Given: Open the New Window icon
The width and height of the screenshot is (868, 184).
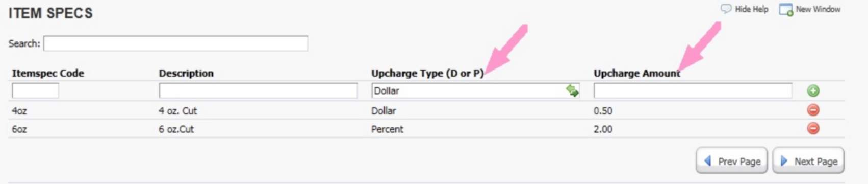Looking at the screenshot, I should coord(786,10).
